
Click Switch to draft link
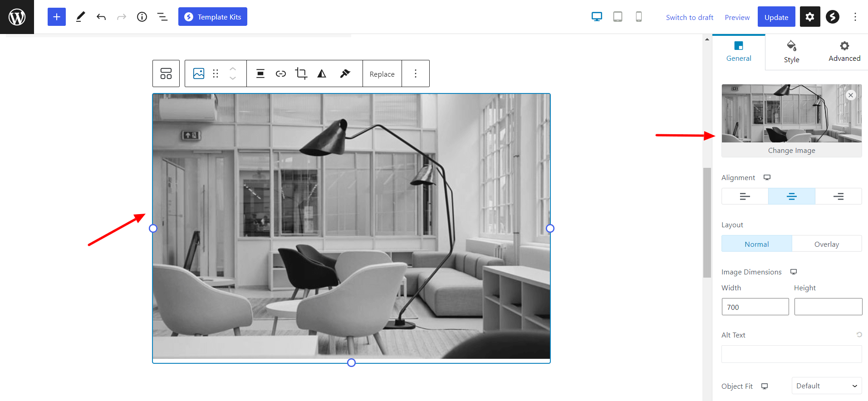click(689, 17)
